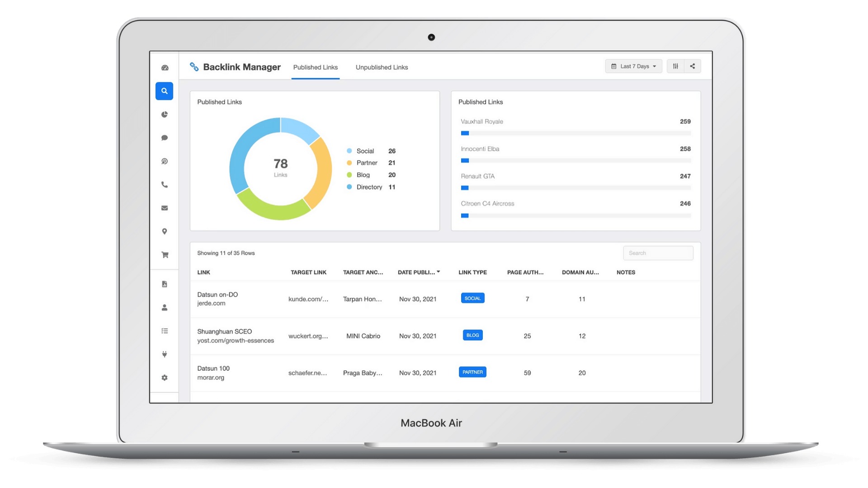Open the Datsun on-DO link row
Image resolution: width=868 pixels, height=488 pixels.
click(445, 299)
